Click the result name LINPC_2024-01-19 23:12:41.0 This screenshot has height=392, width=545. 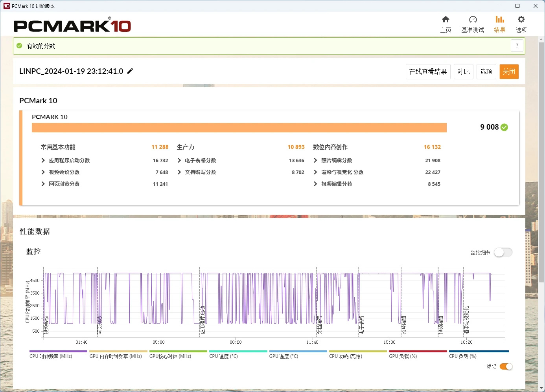(71, 71)
